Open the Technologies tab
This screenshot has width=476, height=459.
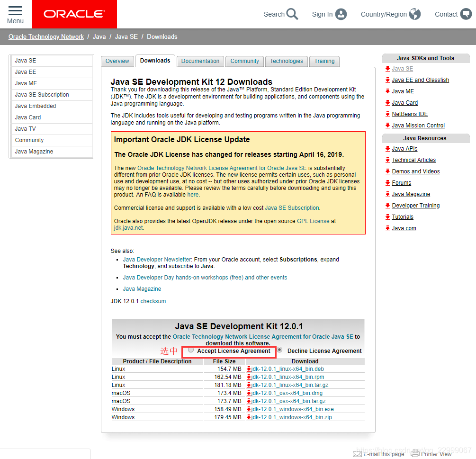pos(287,61)
